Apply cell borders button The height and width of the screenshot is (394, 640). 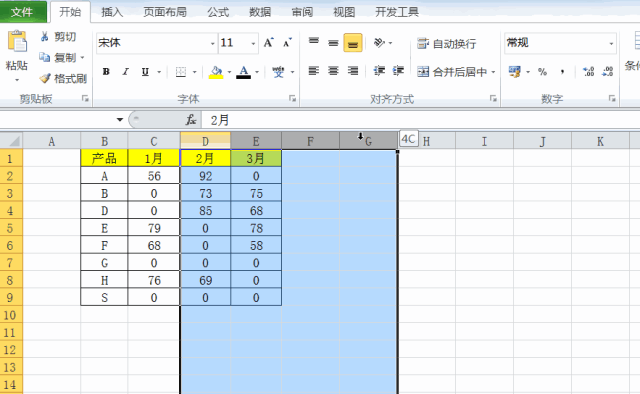click(x=180, y=72)
